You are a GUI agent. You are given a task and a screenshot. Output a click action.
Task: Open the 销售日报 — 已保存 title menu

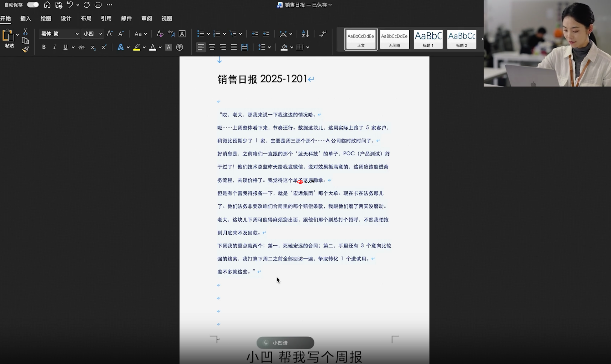point(305,5)
